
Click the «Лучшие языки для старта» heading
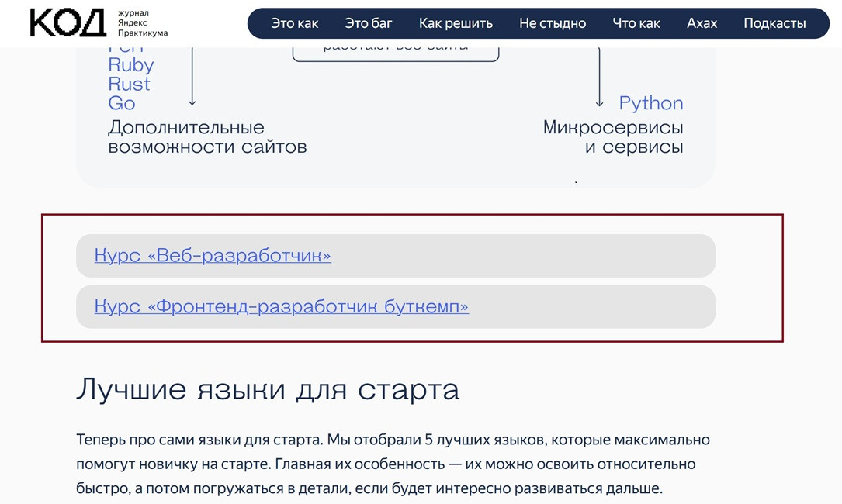point(268,390)
